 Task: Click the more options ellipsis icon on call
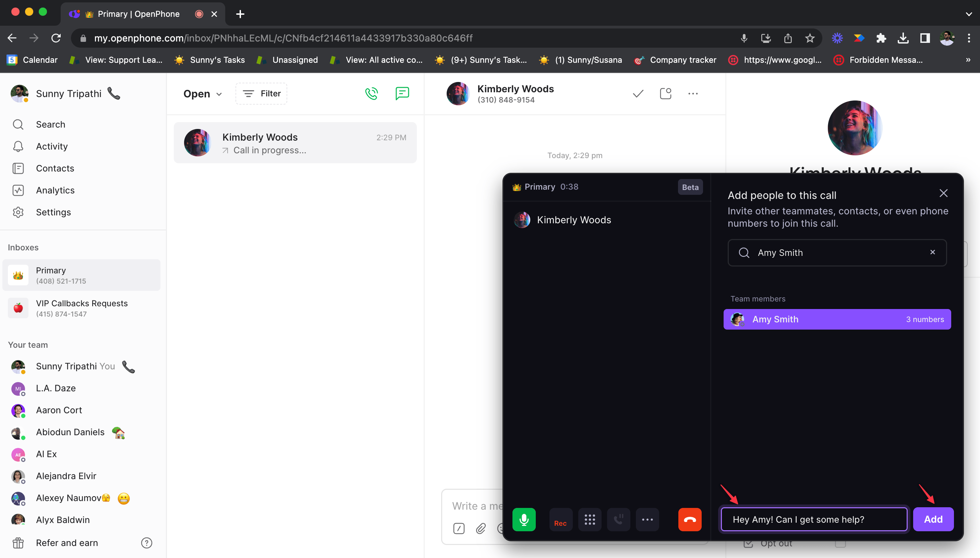point(647,519)
